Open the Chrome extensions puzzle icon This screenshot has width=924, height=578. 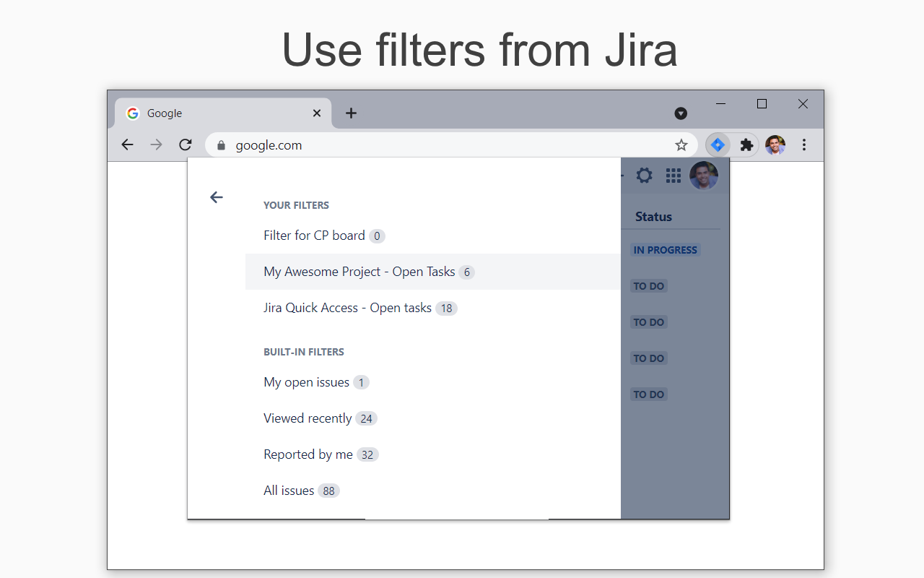(747, 145)
